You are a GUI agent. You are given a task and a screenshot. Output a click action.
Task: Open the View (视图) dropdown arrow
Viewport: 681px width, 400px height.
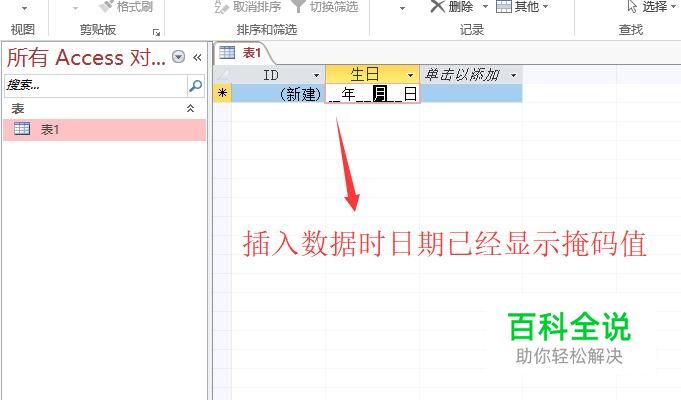coord(24,8)
